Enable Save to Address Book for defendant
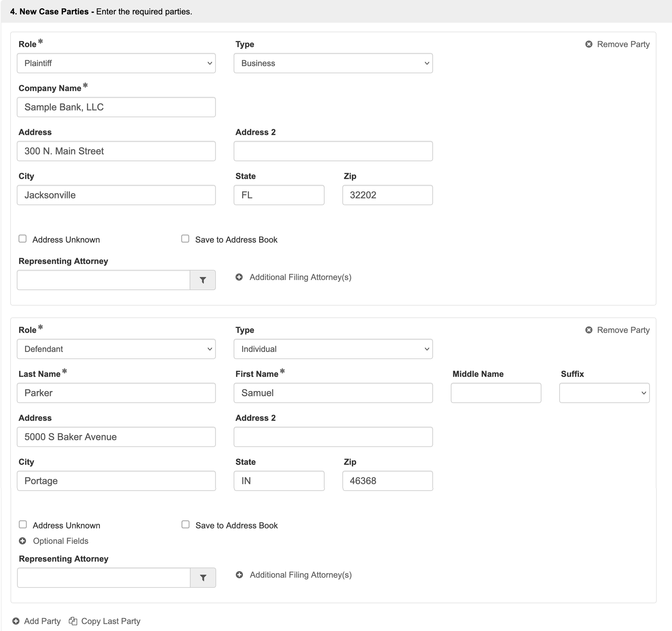Viewport: 672px width, 631px height. [185, 525]
